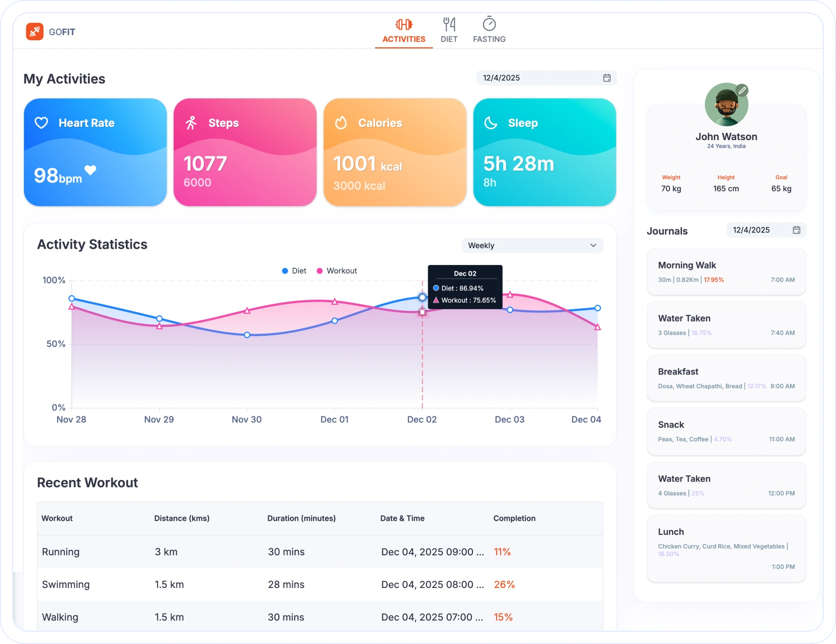Edit profile using the pencil icon

click(743, 90)
